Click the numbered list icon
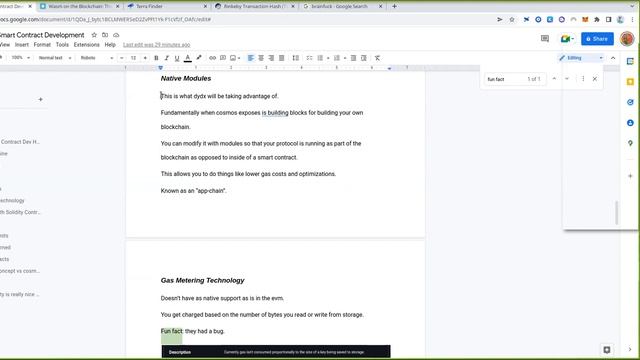 coord(337,58)
